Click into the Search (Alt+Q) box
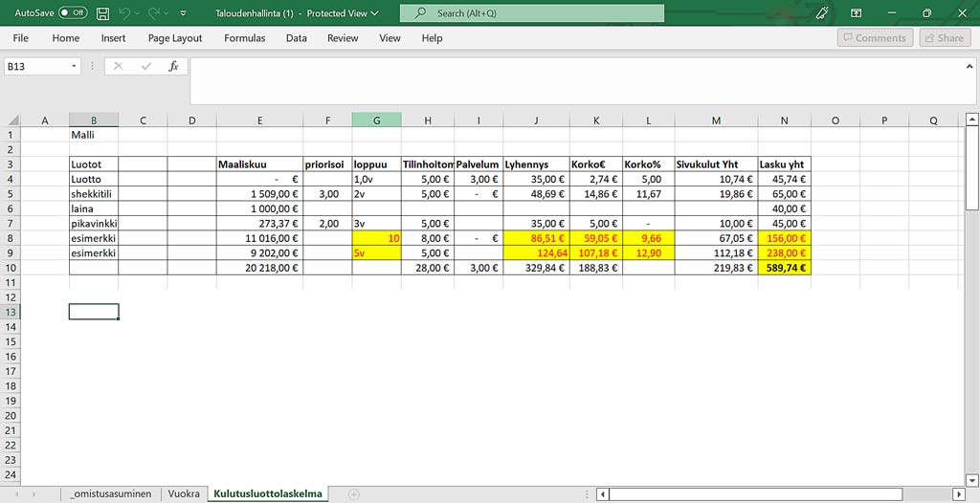Image resolution: width=980 pixels, height=503 pixels. [532, 12]
